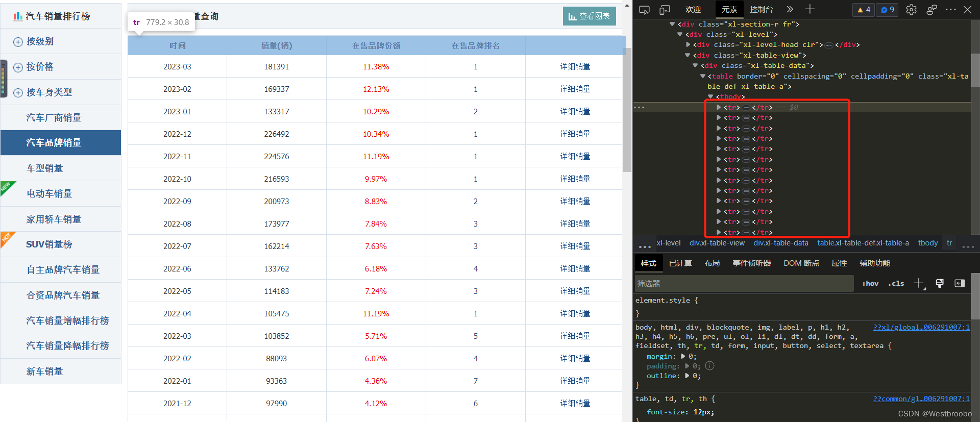This screenshot has height=422, width=980.
Task: Collapse the xl-table-data div node
Action: [695, 65]
